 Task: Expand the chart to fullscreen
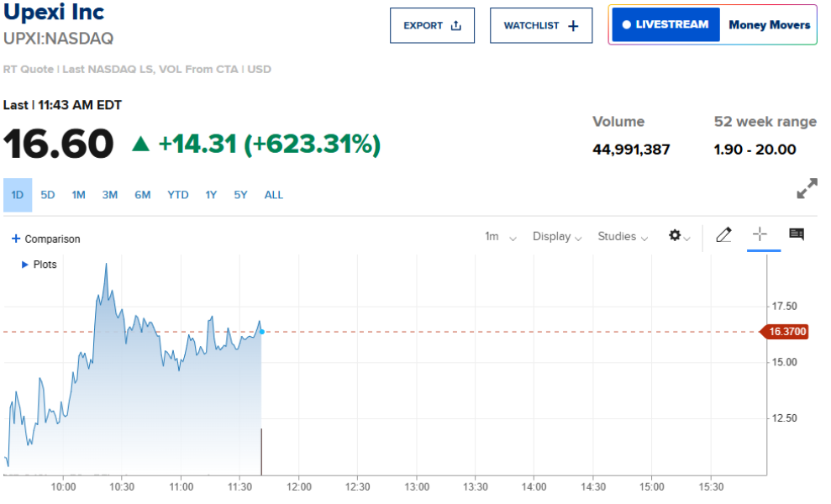point(807,189)
